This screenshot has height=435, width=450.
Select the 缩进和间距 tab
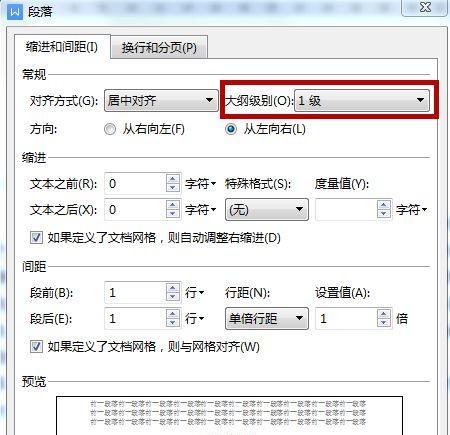pos(62,47)
